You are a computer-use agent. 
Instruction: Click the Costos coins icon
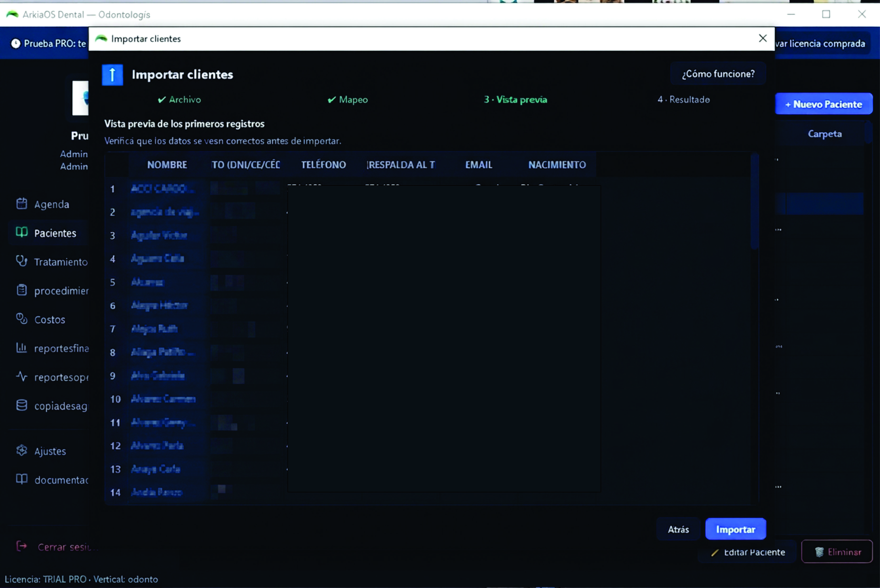[22, 319]
